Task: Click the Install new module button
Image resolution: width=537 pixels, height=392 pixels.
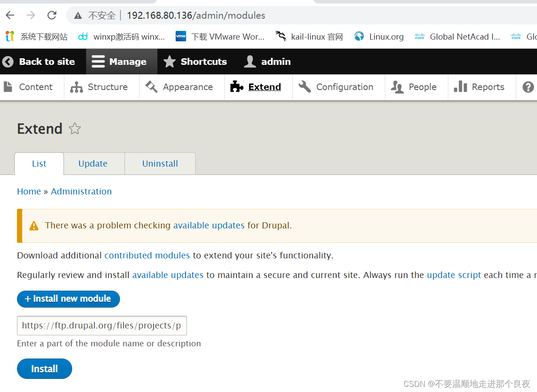Action: pyautogui.click(x=68, y=299)
